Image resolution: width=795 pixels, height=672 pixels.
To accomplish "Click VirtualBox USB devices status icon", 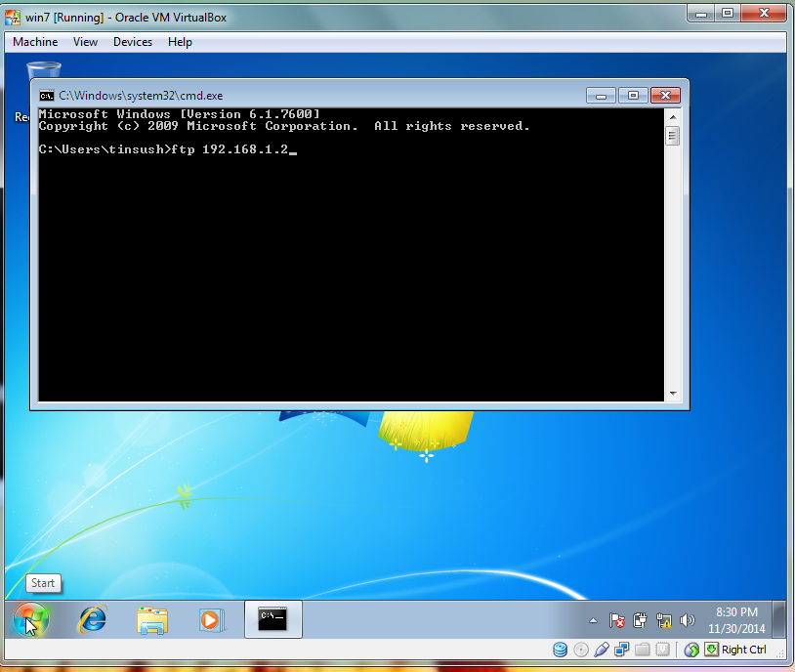I will pos(602,650).
